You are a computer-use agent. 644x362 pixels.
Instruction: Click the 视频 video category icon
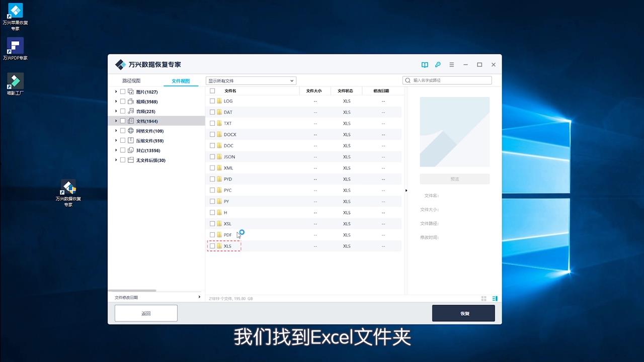tap(131, 102)
